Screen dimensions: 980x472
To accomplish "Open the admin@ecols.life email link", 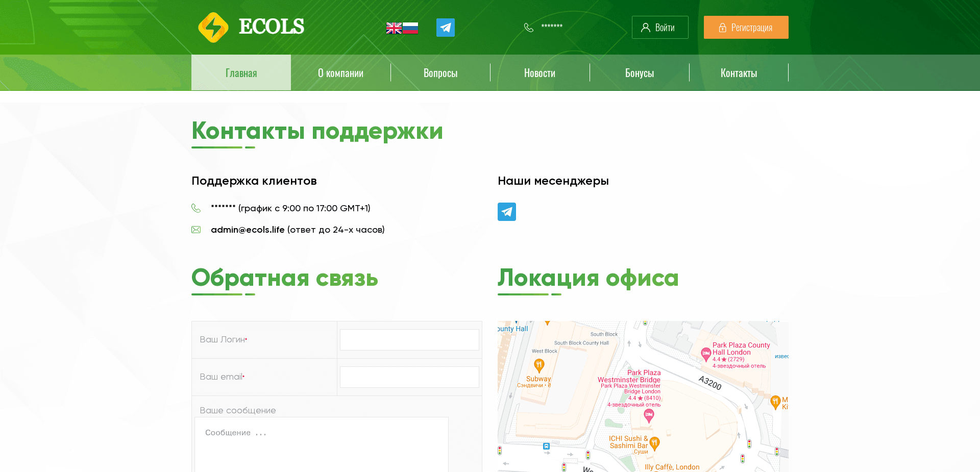I will click(x=248, y=230).
